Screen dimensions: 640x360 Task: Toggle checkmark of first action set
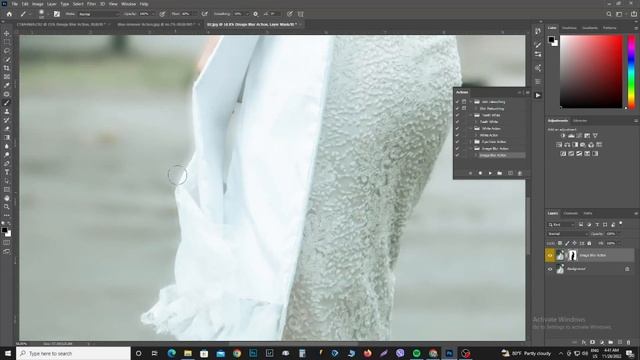pyautogui.click(x=457, y=102)
